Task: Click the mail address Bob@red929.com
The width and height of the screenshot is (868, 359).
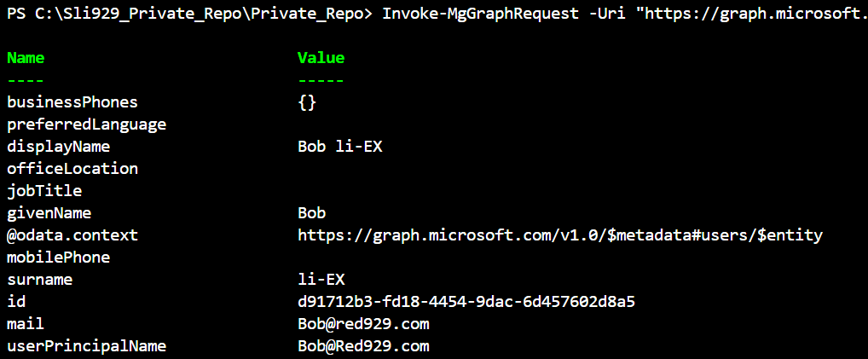Action: pyautogui.click(x=363, y=324)
